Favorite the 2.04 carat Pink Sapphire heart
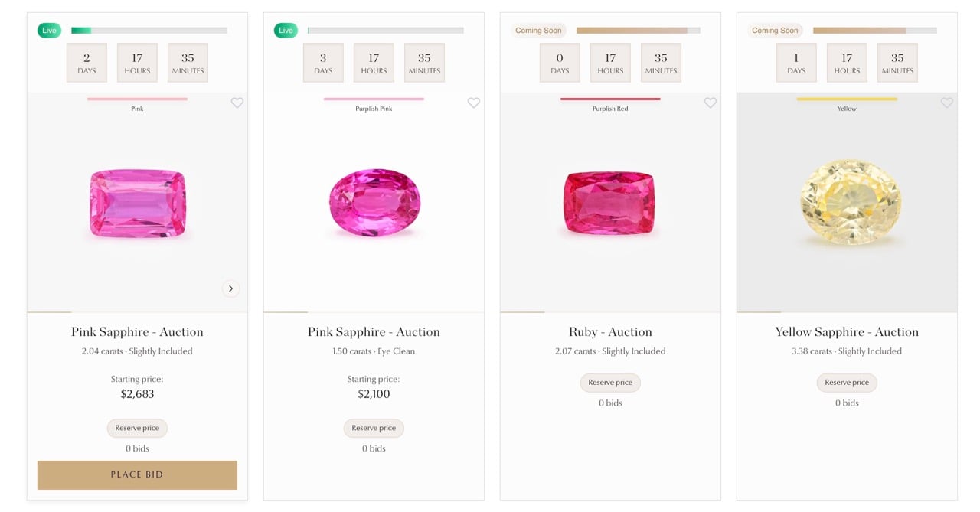The width and height of the screenshot is (980, 512). (x=237, y=103)
